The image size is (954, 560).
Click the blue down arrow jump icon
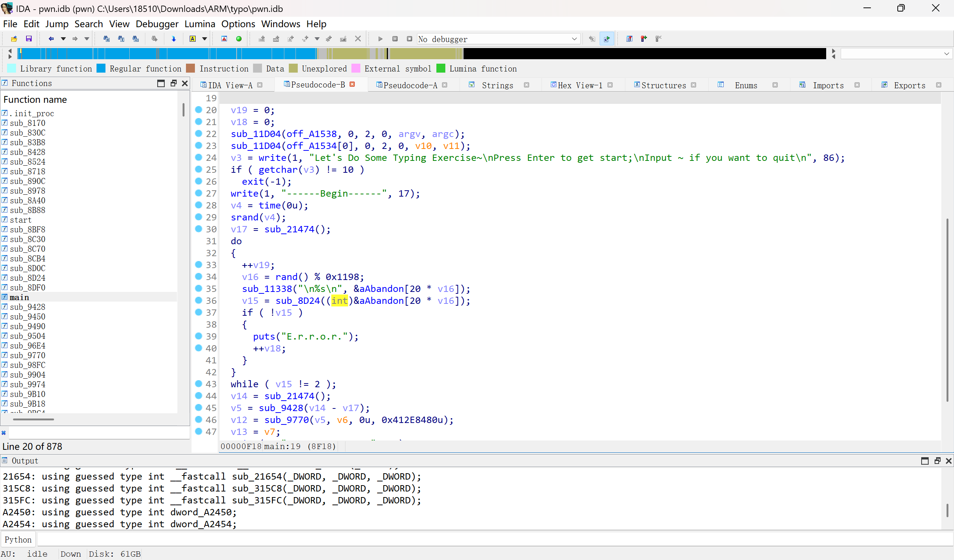(x=174, y=39)
